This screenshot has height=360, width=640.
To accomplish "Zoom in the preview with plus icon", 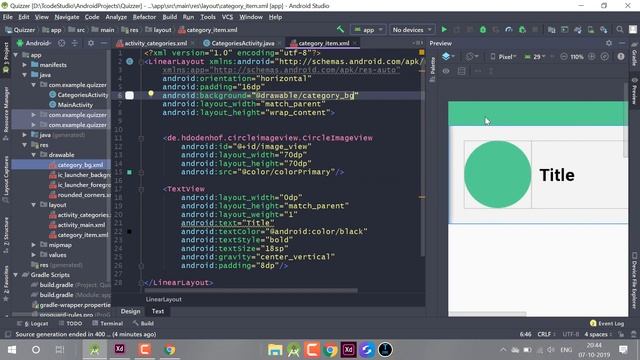I will (x=591, y=57).
